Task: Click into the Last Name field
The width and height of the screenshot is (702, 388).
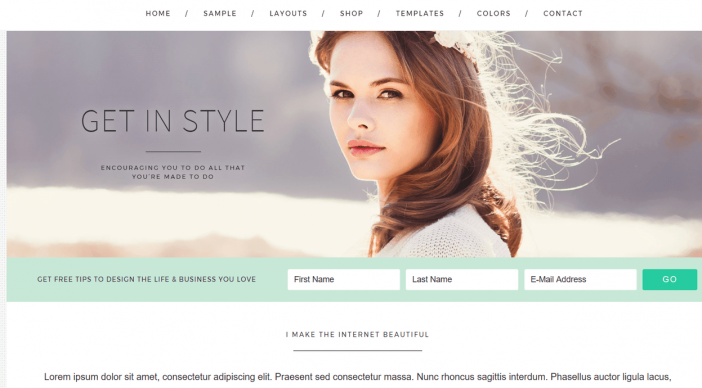Action: (x=462, y=279)
